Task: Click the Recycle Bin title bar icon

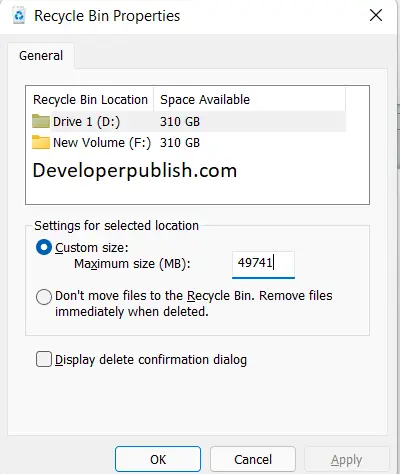Action: coord(19,16)
